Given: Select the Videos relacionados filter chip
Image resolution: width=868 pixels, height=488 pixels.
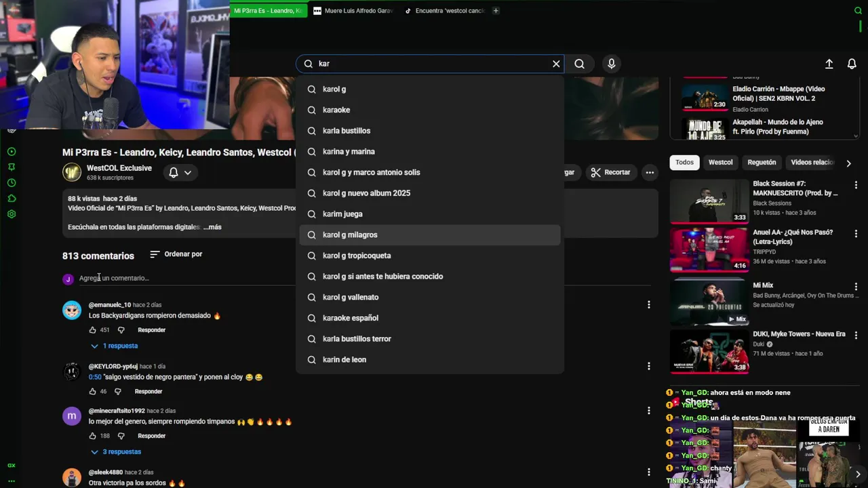Looking at the screenshot, I should [x=812, y=163].
